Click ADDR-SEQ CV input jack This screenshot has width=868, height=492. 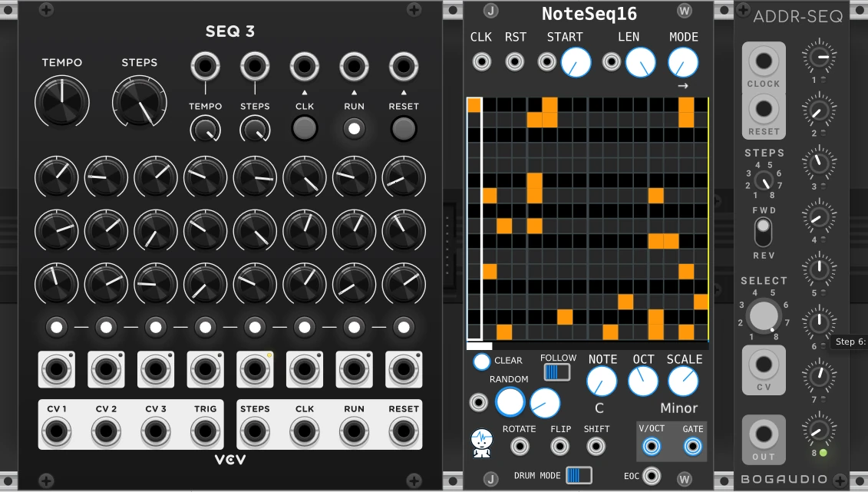(764, 364)
